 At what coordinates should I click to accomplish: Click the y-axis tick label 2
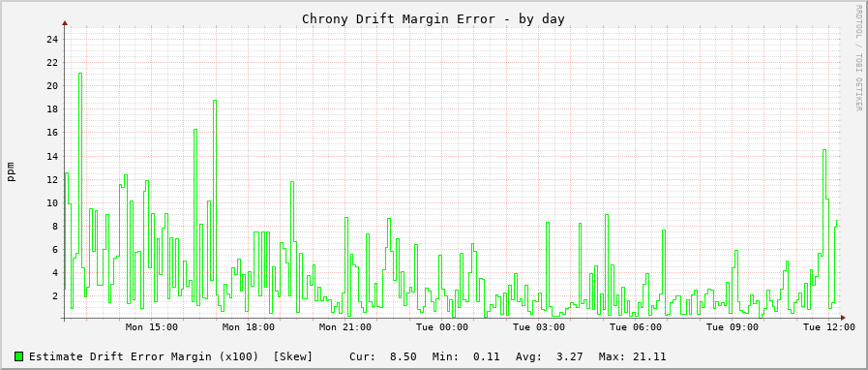[55, 295]
